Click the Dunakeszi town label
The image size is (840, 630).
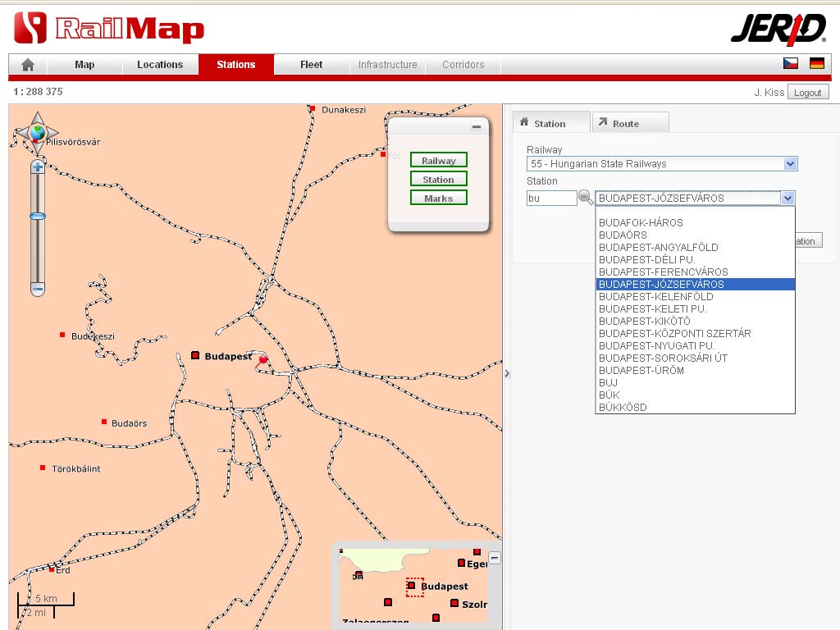pos(344,110)
